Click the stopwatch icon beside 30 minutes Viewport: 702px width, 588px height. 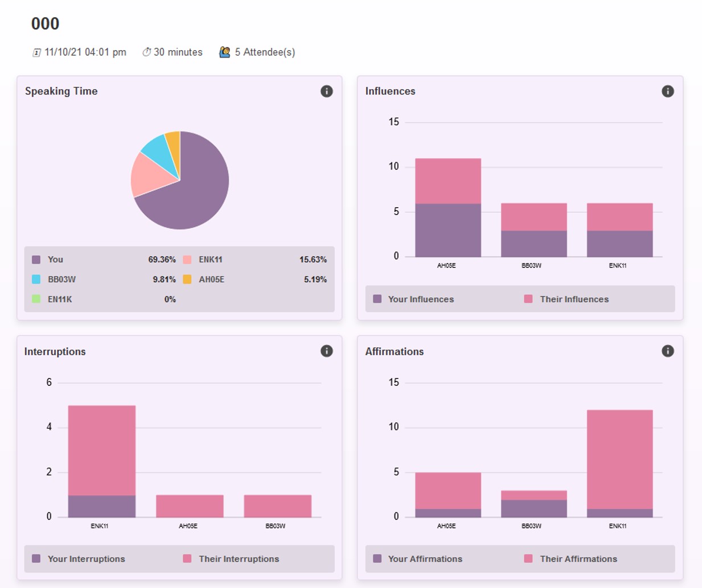coord(146,52)
